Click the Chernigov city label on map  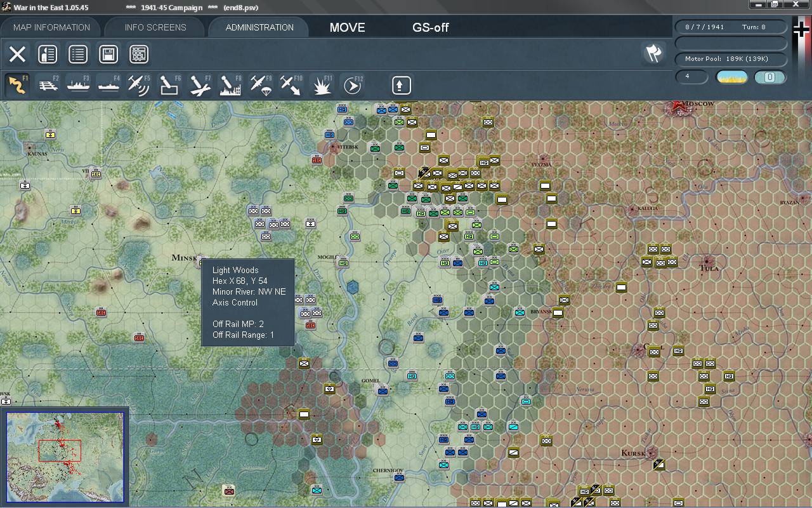pos(388,471)
